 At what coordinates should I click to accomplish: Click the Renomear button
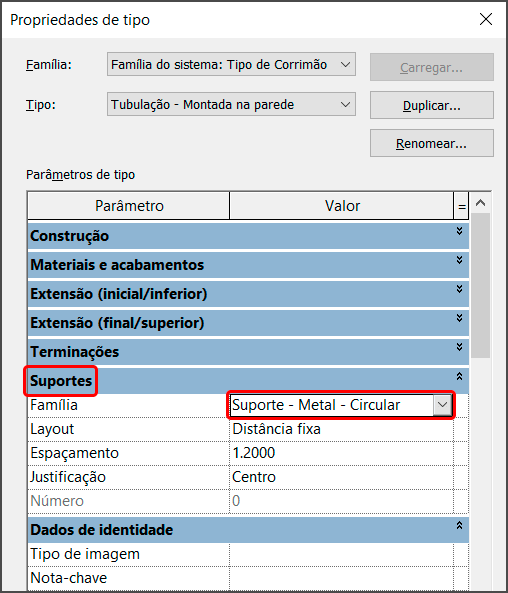coord(432,143)
